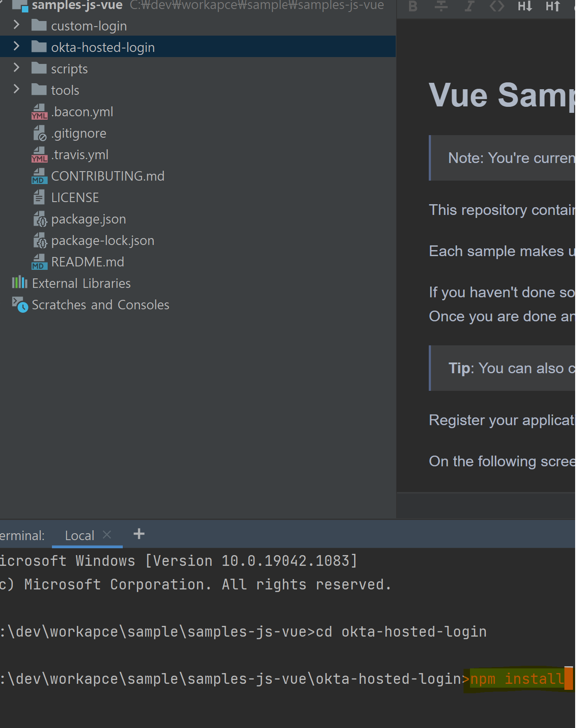The width and height of the screenshot is (579, 728).
Task: Click the scripts folder icon
Action: [39, 68]
